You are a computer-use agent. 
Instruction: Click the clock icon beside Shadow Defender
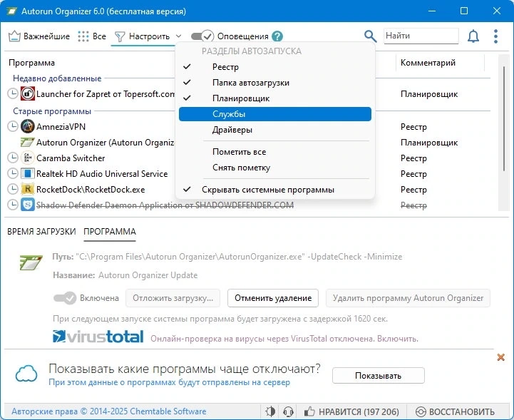tap(12, 205)
